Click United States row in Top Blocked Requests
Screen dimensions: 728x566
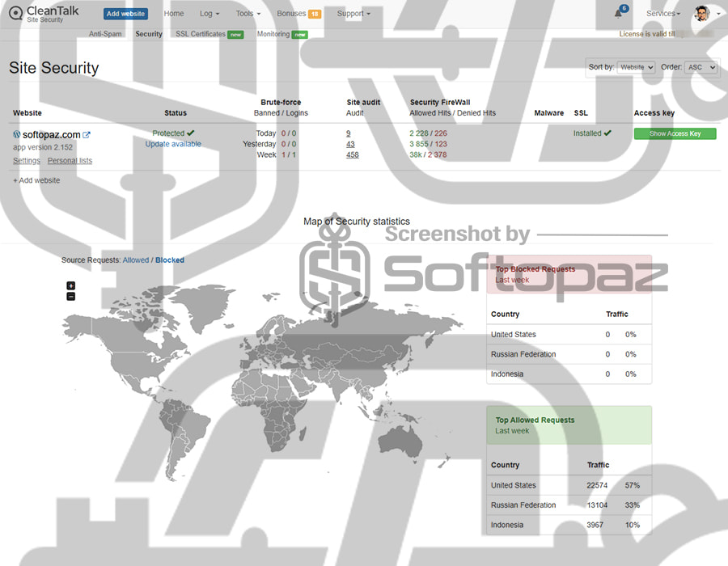pos(569,335)
